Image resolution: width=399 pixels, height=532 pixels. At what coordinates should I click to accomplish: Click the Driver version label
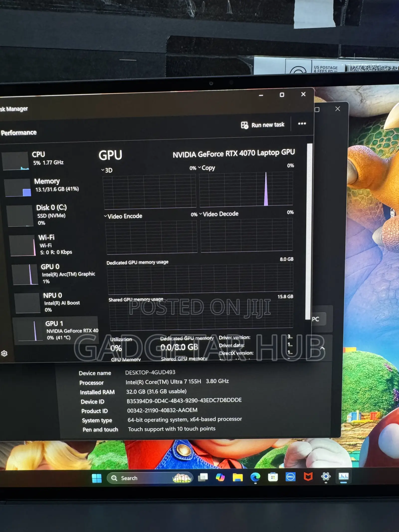[x=234, y=337]
